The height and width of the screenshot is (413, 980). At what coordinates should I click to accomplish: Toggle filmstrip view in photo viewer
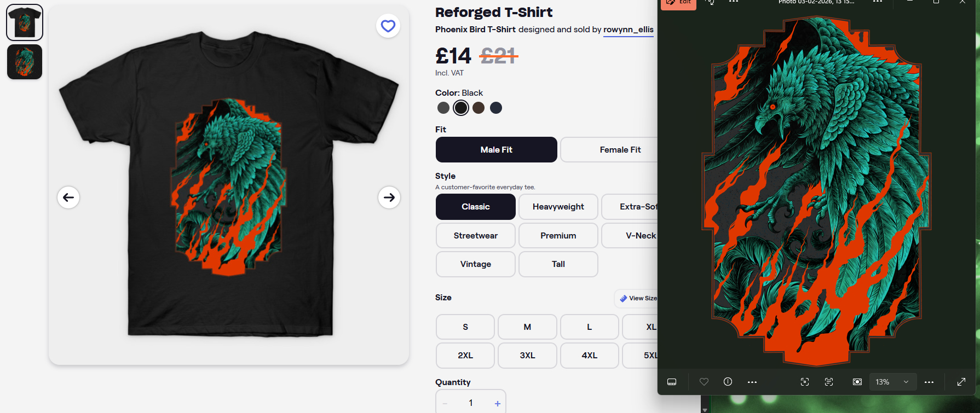672,382
